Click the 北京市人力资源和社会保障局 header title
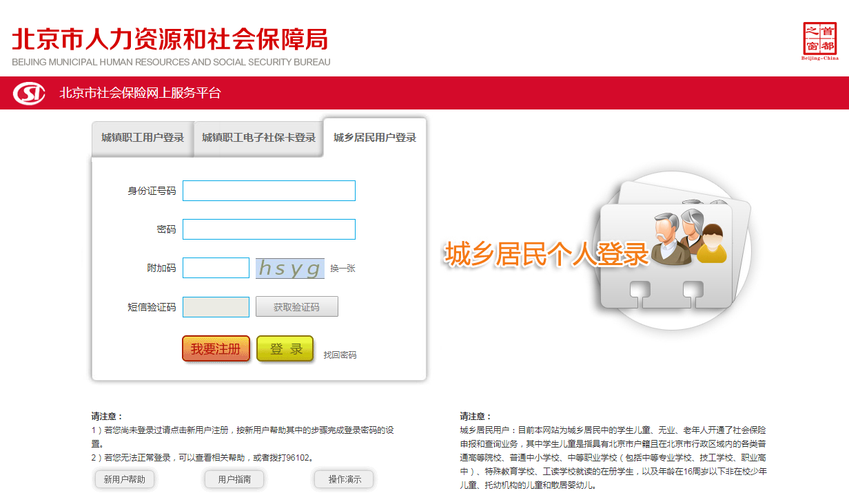The image size is (849, 504). (170, 39)
